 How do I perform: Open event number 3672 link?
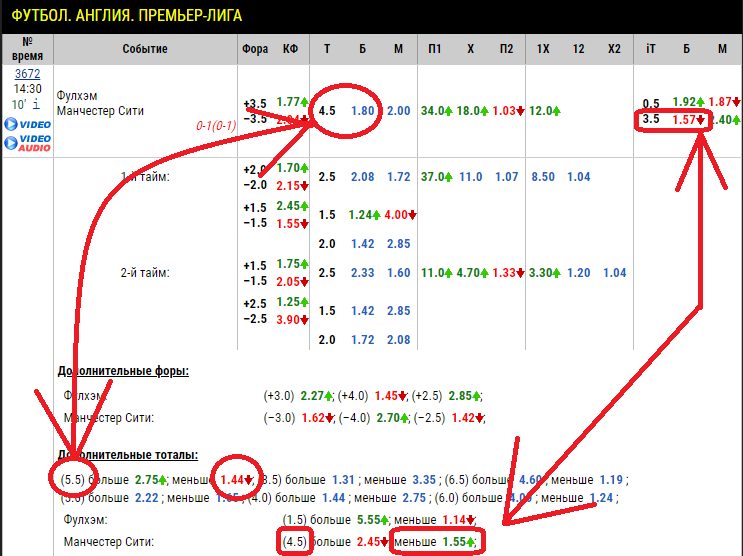[x=27, y=73]
